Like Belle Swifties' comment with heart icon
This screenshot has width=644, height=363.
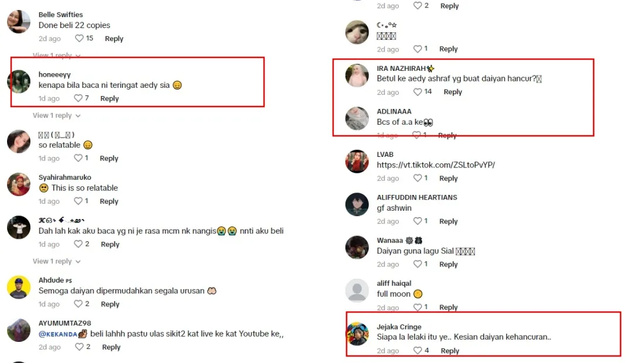point(79,38)
